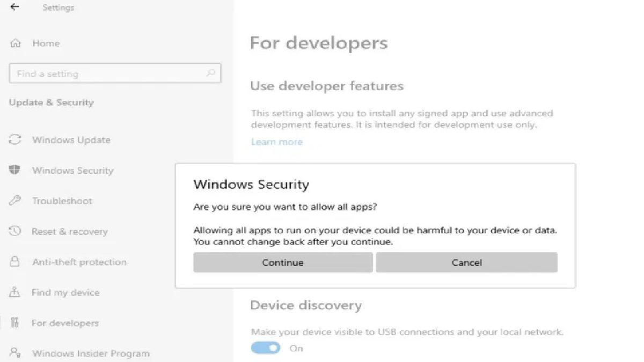Click the Device discovery switch track
644x362 pixels.
pos(266,348)
